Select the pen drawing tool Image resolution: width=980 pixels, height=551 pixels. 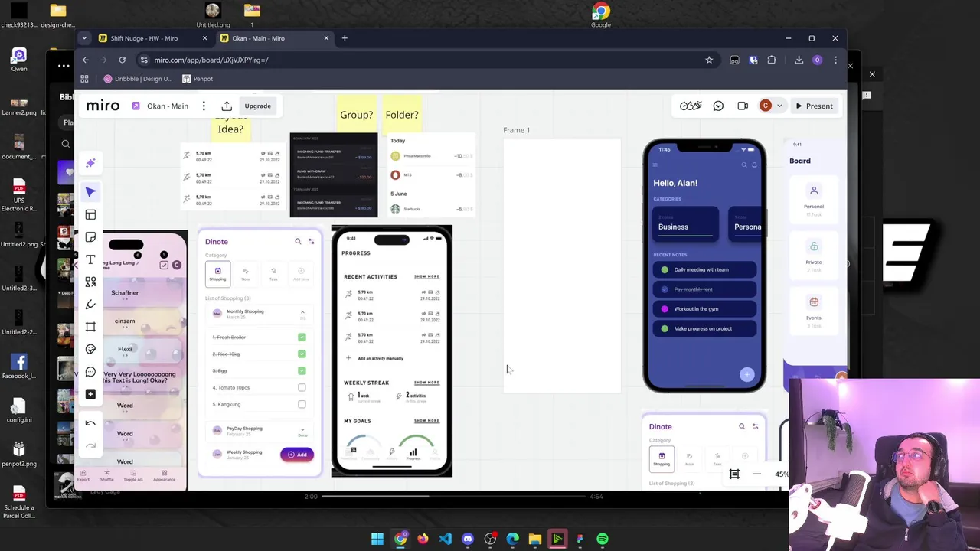[90, 305]
